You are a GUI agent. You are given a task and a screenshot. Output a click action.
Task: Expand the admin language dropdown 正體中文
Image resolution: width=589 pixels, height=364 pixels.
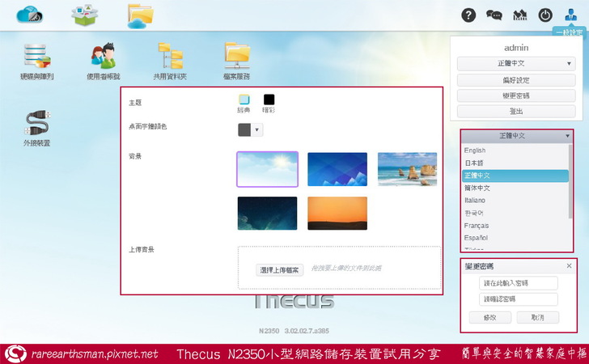click(515, 63)
